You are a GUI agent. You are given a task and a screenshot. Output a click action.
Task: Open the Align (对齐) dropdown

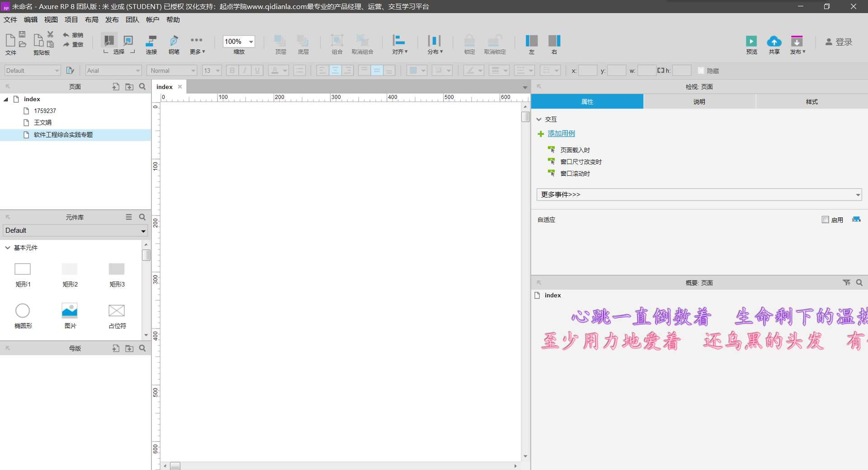coord(399,44)
